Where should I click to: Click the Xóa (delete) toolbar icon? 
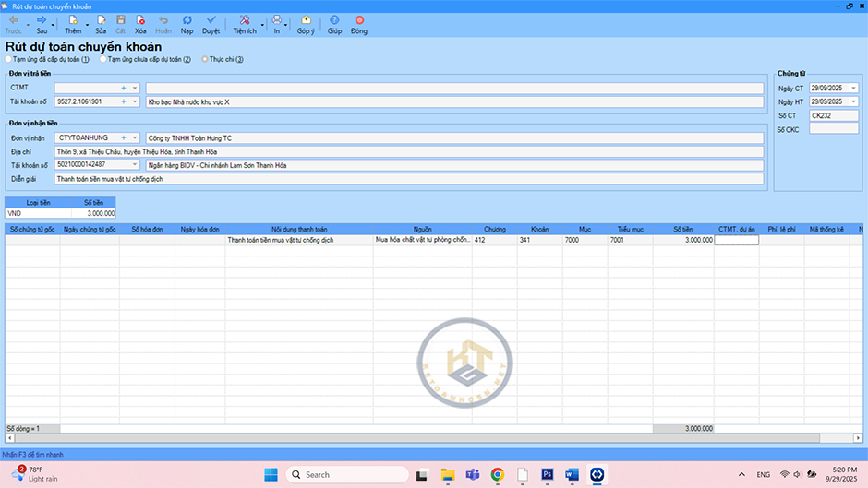click(140, 19)
